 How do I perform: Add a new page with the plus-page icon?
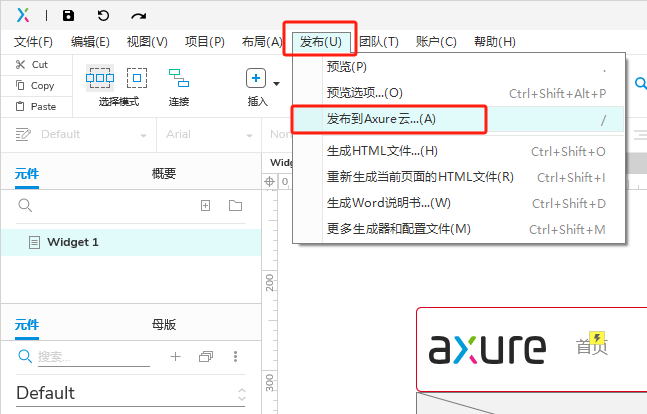pyautogui.click(x=205, y=206)
